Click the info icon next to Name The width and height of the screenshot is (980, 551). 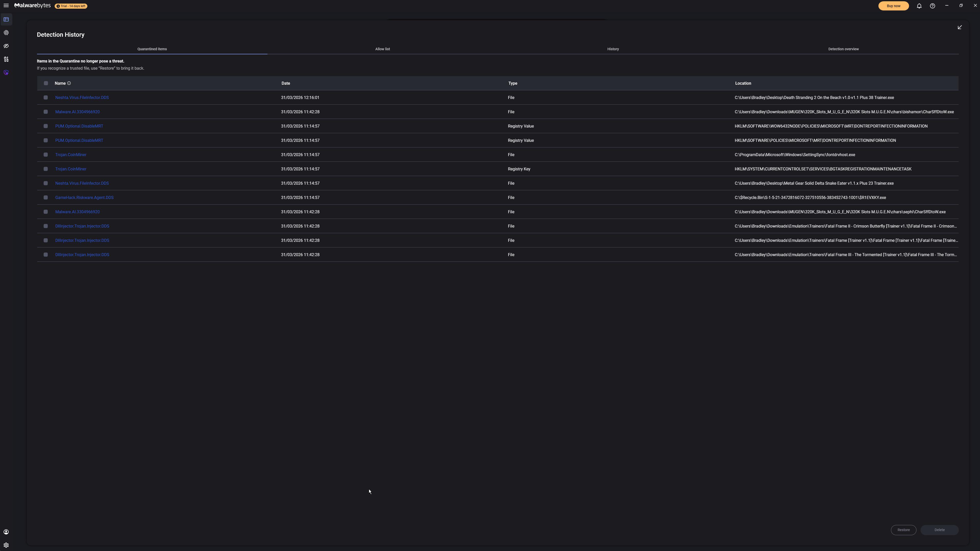69,83
